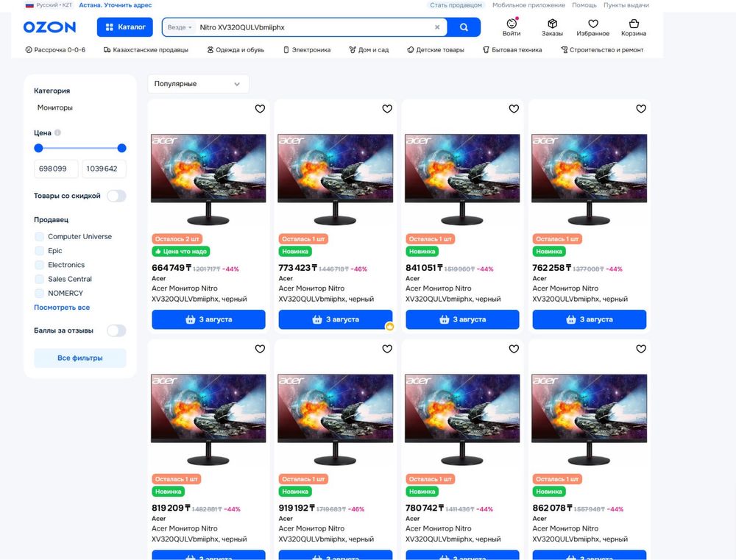Viewport: 736px width, 560px height.
Task: Check the NOMERCY seller box
Action: (40, 293)
